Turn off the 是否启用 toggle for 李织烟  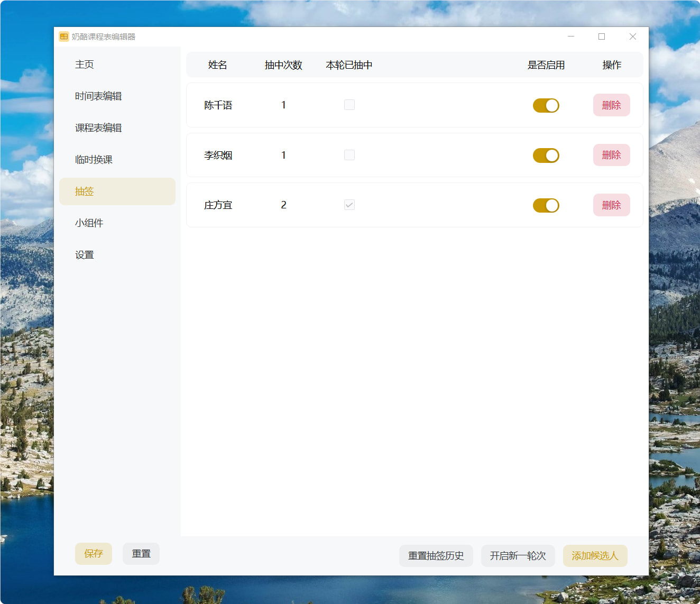[x=546, y=155]
